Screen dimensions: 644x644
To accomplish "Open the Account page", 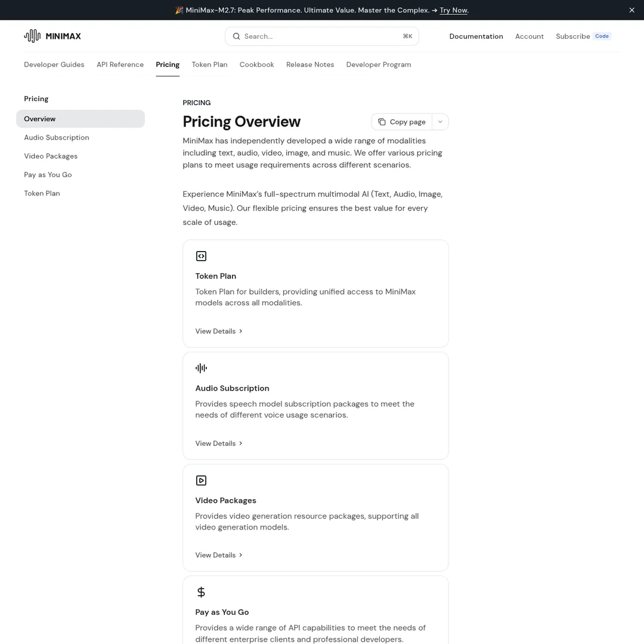I will [x=529, y=36].
